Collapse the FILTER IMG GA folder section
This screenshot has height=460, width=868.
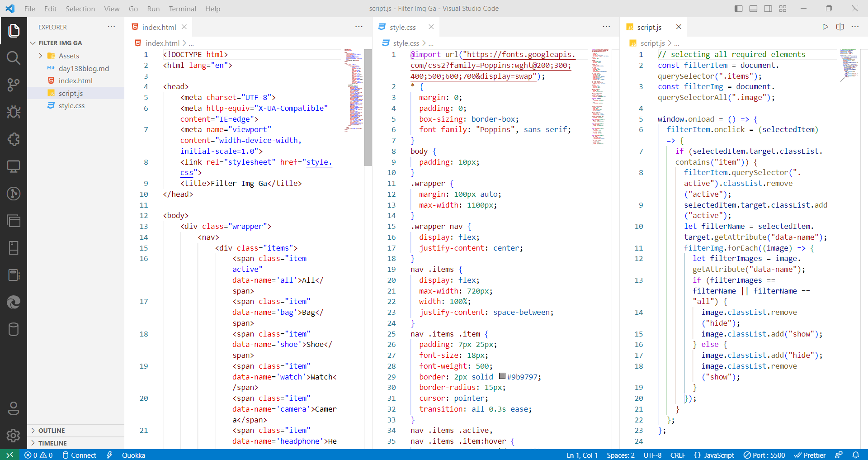[75, 43]
